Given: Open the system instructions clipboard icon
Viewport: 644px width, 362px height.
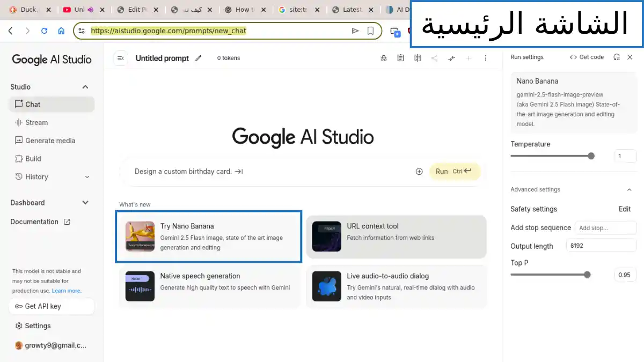Looking at the screenshot, I should coord(400,58).
